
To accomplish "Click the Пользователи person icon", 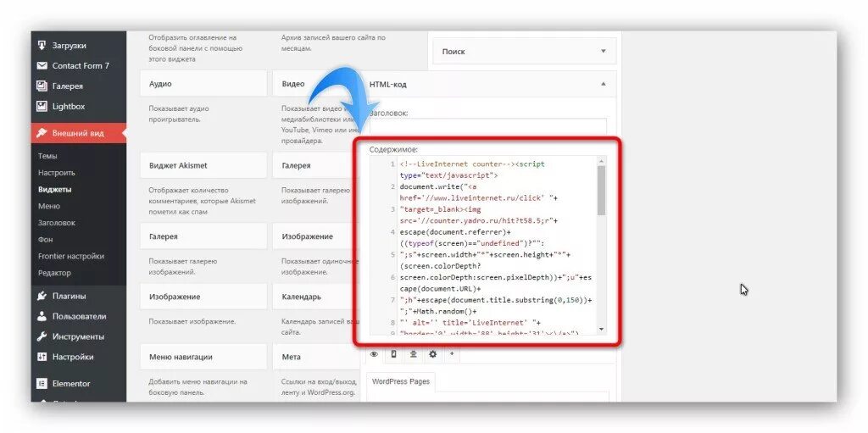I will 42,316.
